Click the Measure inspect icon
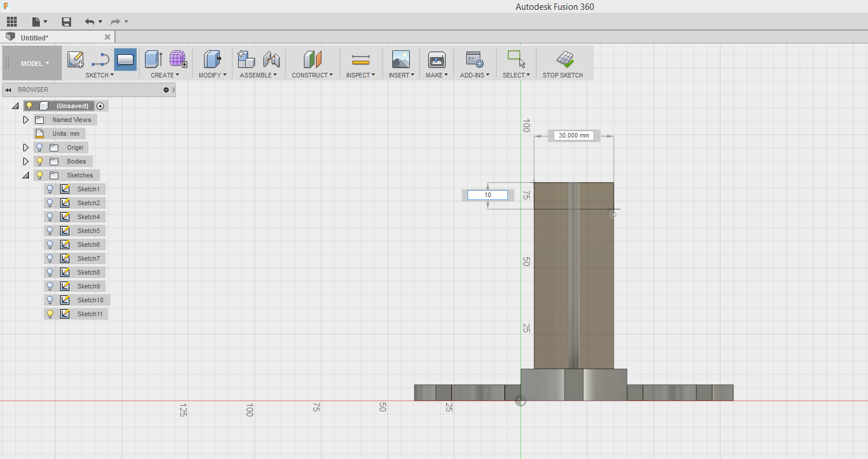This screenshot has height=459, width=868. 361,59
